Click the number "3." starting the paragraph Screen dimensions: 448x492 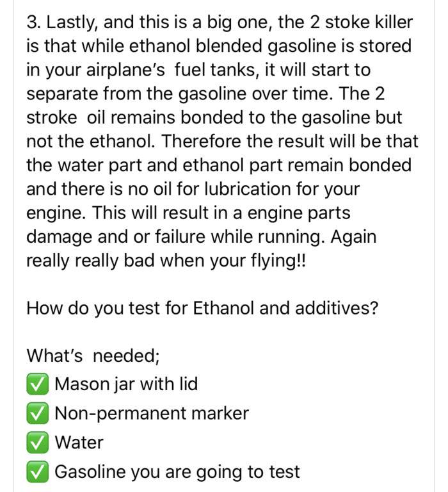(x=34, y=23)
